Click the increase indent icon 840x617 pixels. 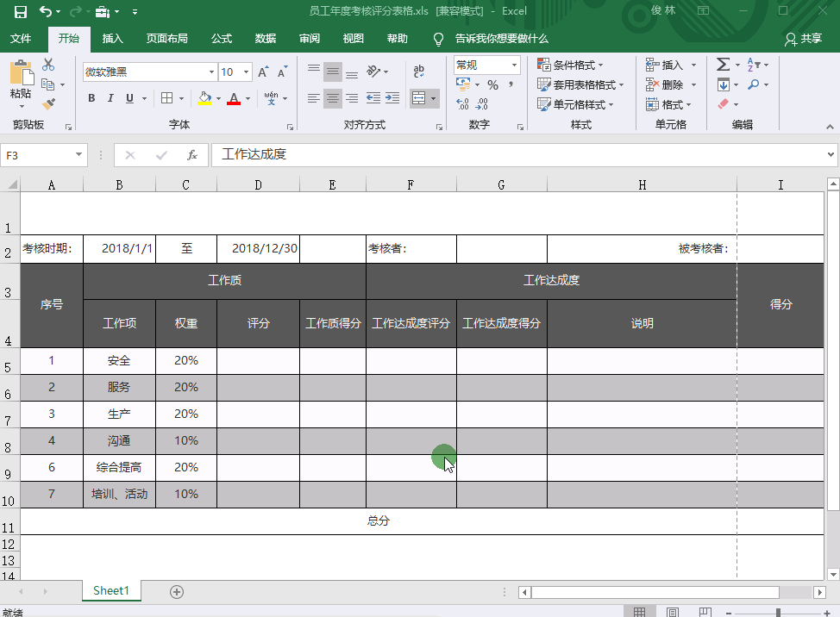coord(396,99)
